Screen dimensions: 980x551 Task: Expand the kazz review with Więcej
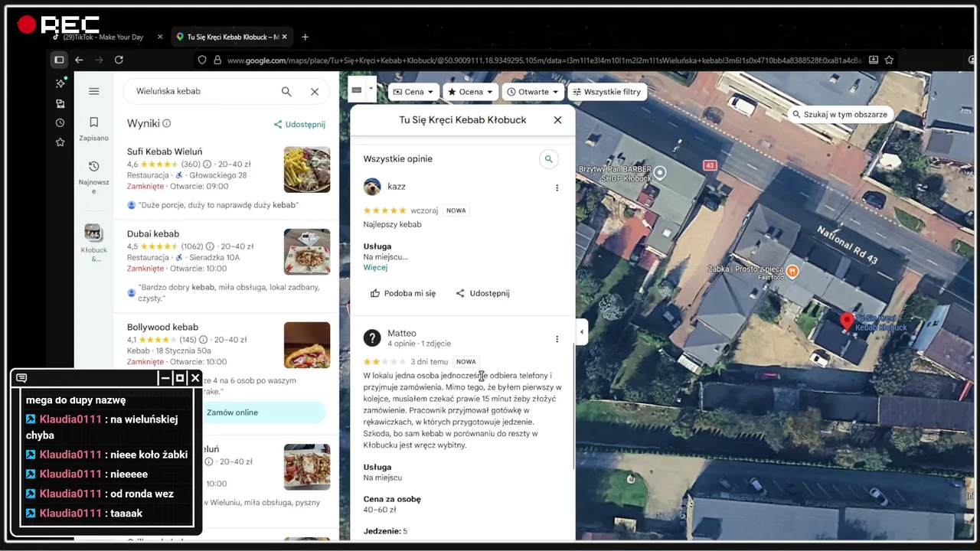[375, 268]
